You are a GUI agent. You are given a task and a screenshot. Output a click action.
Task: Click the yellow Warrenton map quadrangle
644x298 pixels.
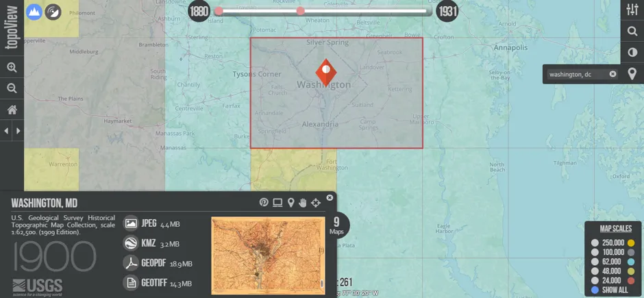51,169
